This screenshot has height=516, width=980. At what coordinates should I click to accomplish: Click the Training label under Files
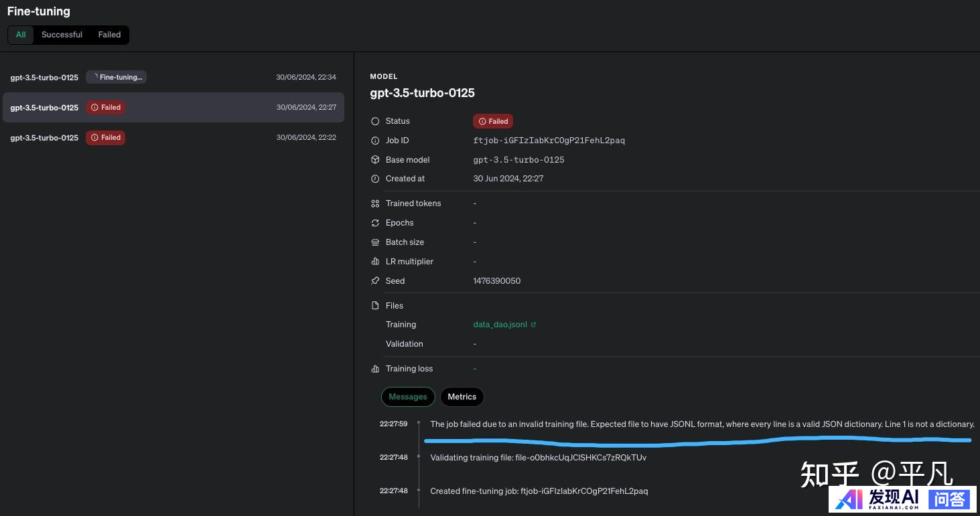pos(401,325)
